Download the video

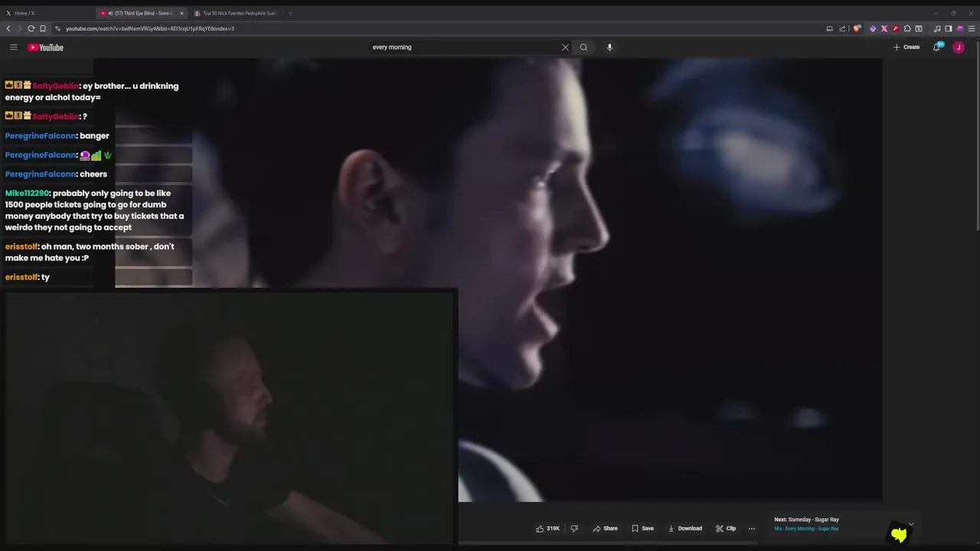(685, 528)
